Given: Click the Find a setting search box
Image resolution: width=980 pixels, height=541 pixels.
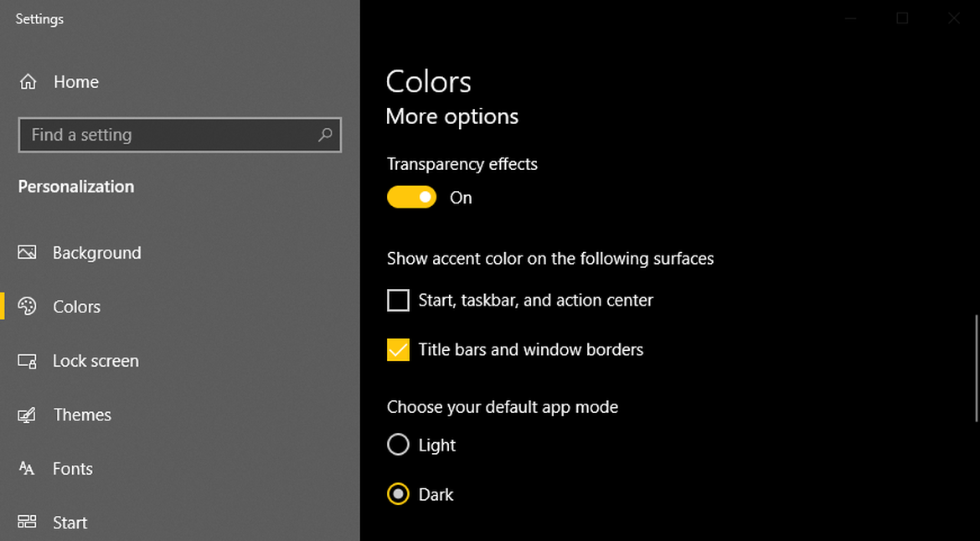Looking at the screenshot, I should [x=168, y=135].
